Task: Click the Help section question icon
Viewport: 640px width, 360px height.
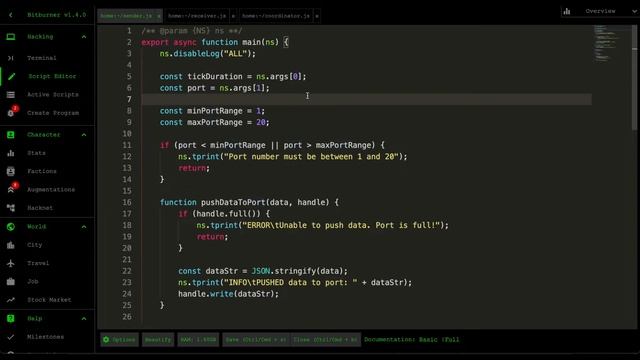Action: click(11, 318)
